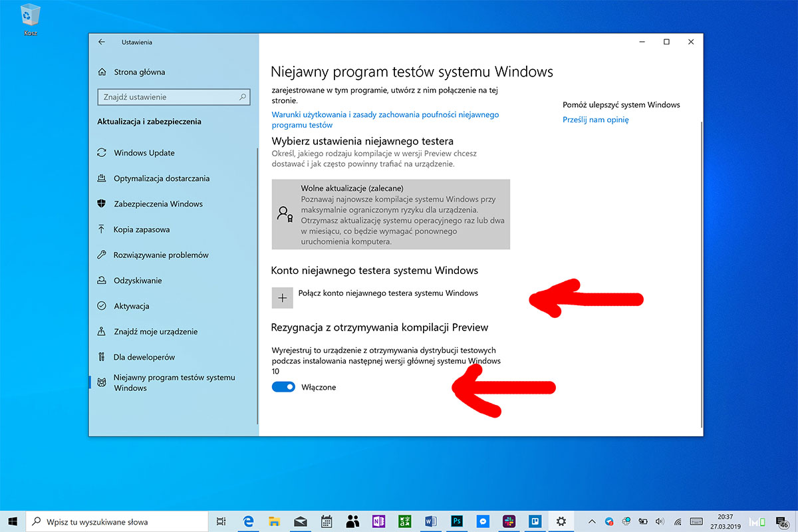Open Messenger from taskbar
Viewport: 798px width, 532px height.
(x=483, y=522)
